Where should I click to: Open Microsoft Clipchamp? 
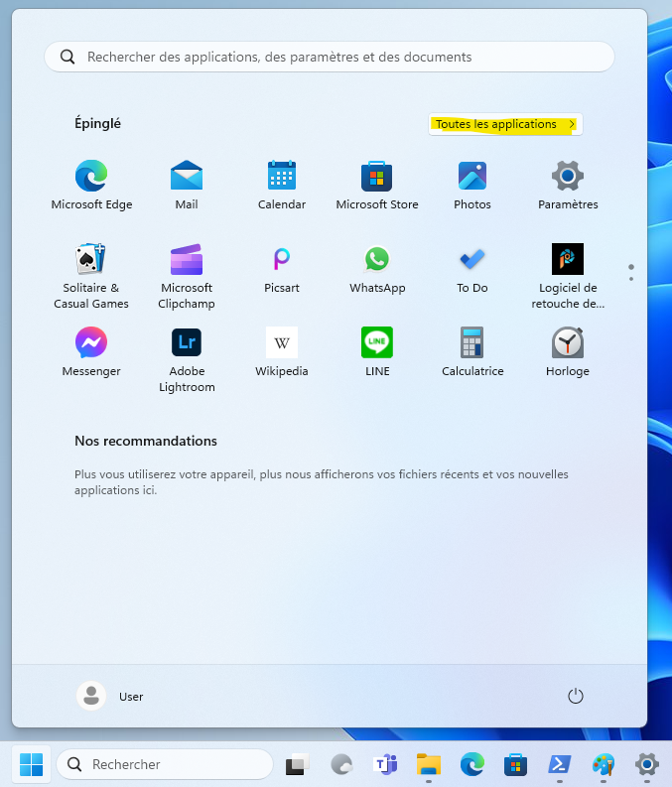click(187, 276)
